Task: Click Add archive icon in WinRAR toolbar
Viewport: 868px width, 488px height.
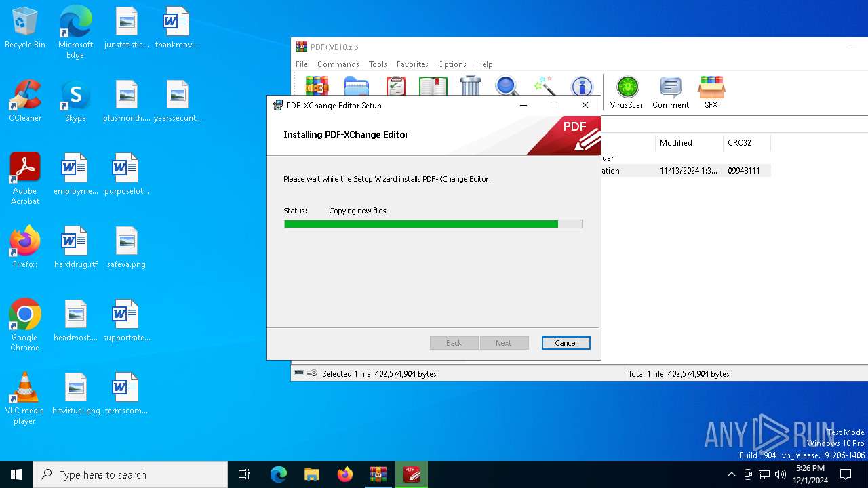Action: pos(317,86)
